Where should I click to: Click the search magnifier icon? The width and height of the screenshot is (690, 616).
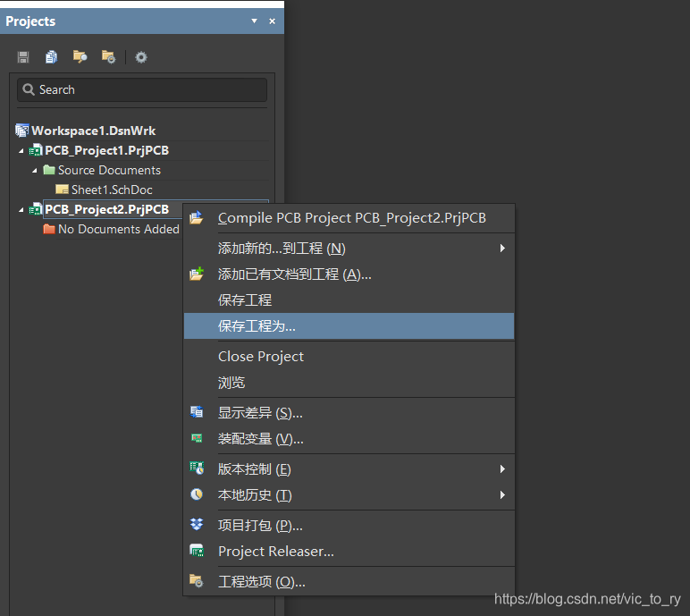(x=29, y=89)
